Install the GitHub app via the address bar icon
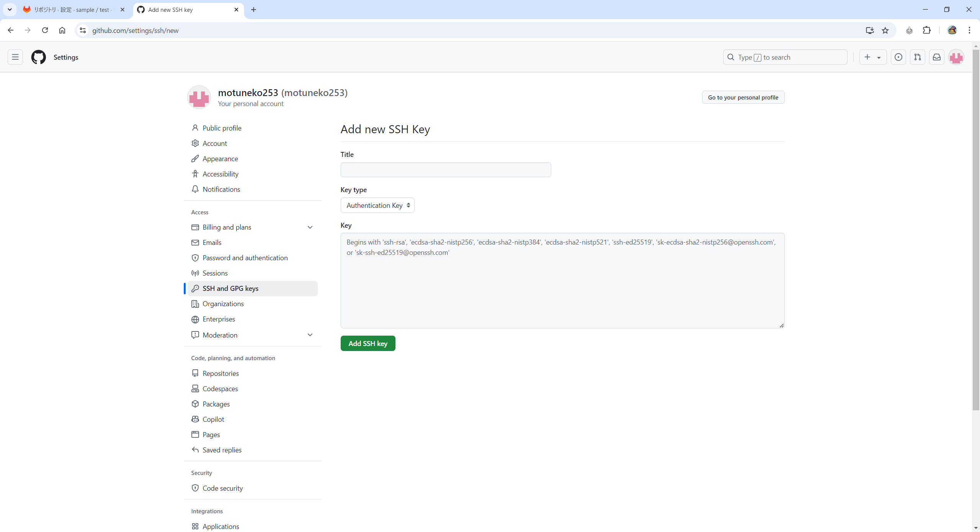 [870, 30]
